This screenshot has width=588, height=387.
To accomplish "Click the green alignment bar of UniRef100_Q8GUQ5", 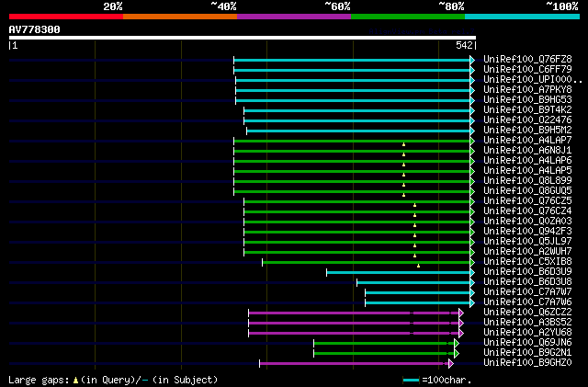I will pos(352,192).
